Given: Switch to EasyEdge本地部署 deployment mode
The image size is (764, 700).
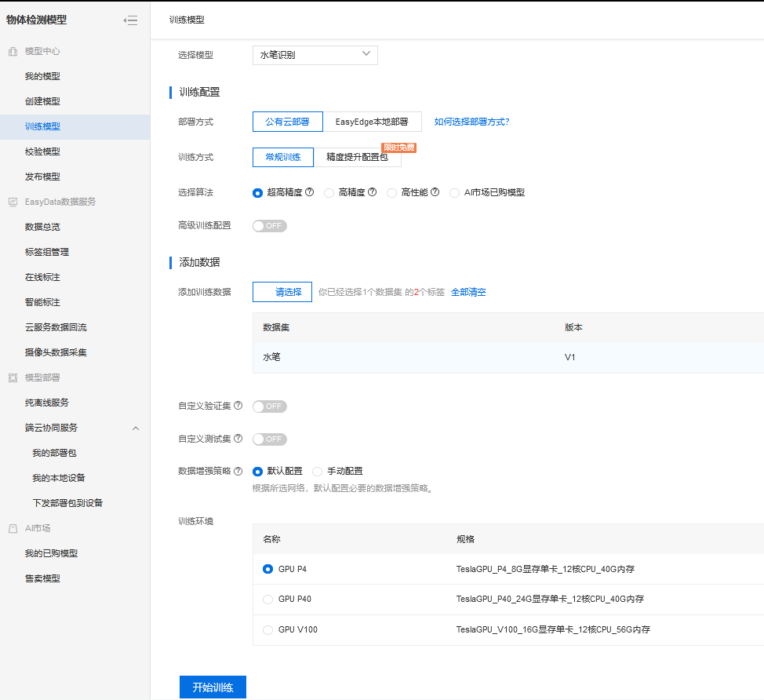Looking at the screenshot, I should (374, 122).
